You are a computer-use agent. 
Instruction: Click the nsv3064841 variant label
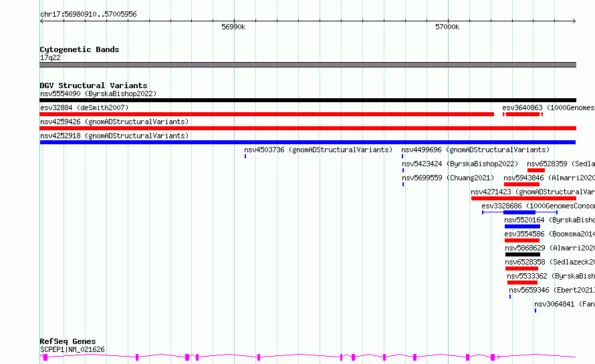(565, 304)
